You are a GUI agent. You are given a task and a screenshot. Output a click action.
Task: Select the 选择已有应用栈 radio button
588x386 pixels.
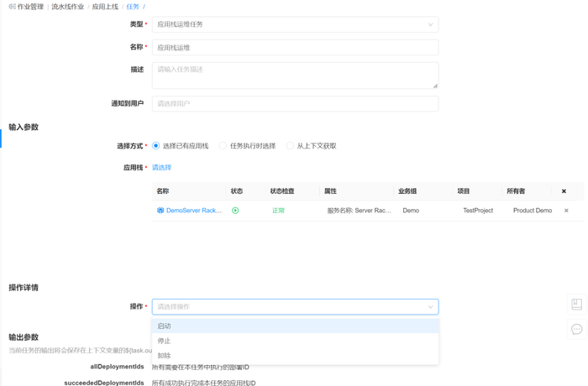(x=156, y=146)
